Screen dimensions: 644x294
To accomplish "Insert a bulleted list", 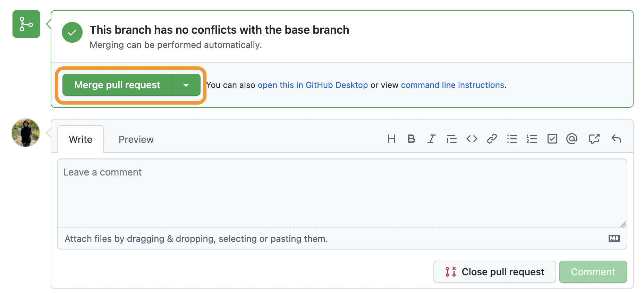I will coord(512,139).
